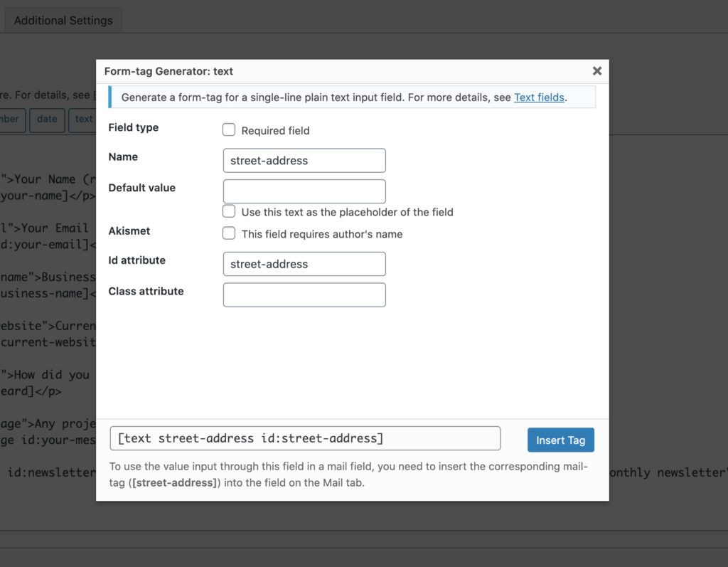Switch to the Additional Settings tab
728x567 pixels.
tap(63, 21)
